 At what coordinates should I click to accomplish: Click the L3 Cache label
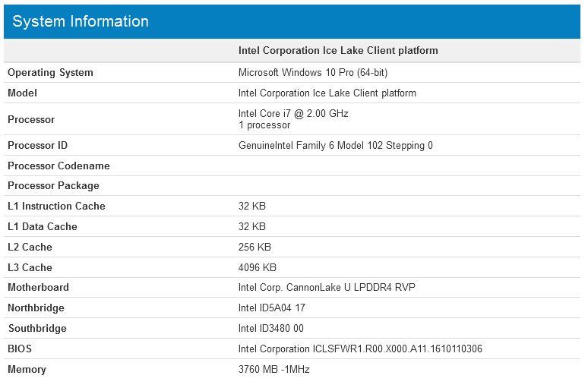click(x=30, y=267)
